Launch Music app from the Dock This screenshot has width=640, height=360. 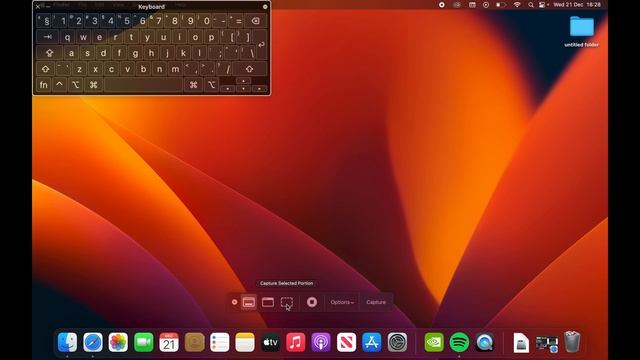[x=296, y=342]
